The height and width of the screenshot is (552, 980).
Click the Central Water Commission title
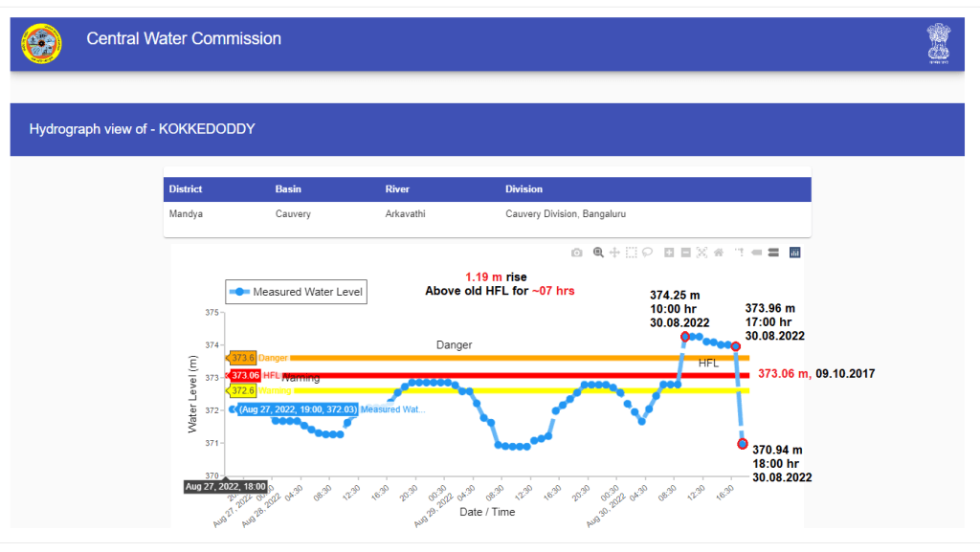coord(184,39)
